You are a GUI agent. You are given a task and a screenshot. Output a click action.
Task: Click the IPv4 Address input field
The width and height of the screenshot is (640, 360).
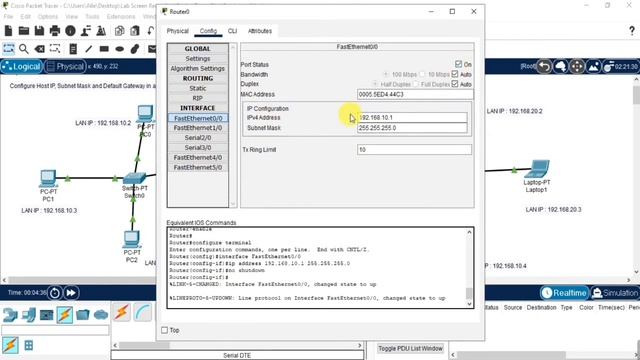click(x=412, y=118)
